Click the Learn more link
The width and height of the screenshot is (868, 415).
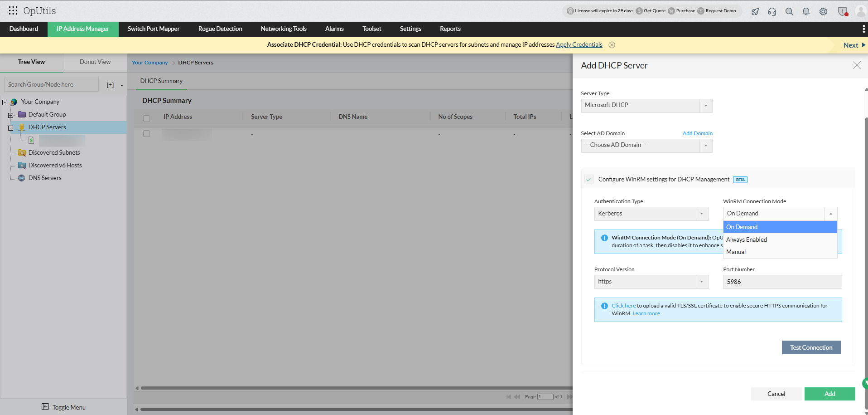pyautogui.click(x=646, y=313)
